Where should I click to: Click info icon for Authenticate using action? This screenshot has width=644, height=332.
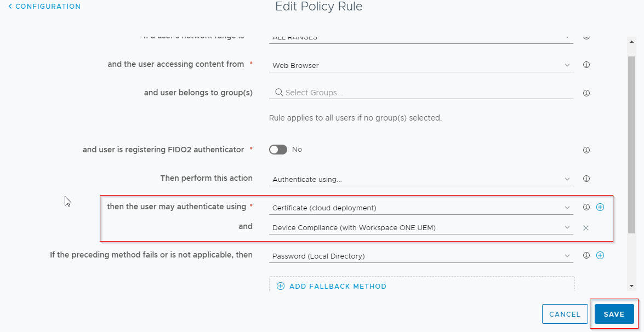[586, 178]
